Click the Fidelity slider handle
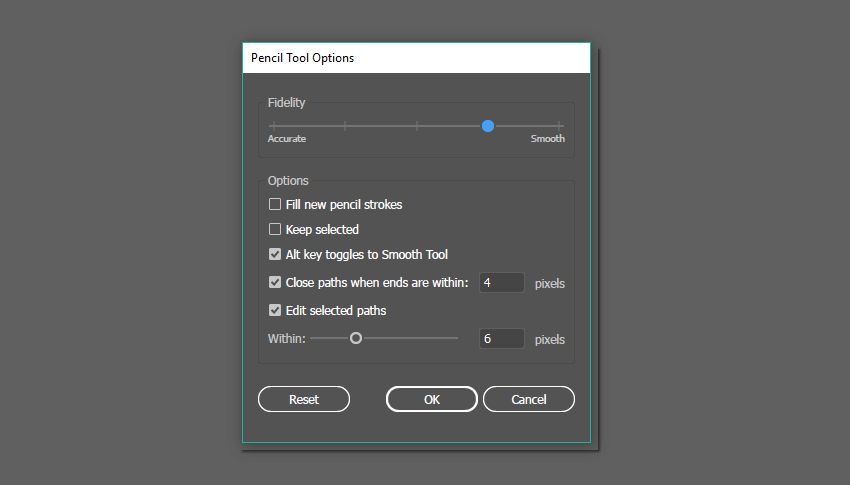Viewport: 850px width, 485px height. pyautogui.click(x=487, y=126)
